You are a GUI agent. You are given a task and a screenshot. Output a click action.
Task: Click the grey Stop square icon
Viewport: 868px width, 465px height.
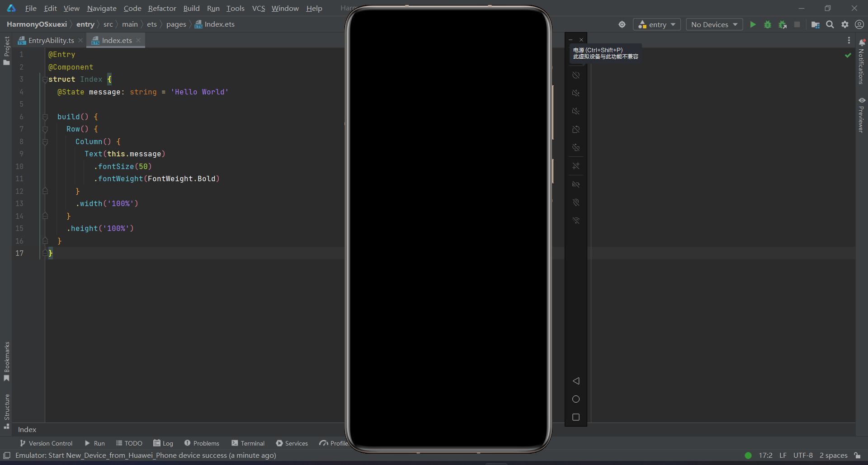pos(797,24)
